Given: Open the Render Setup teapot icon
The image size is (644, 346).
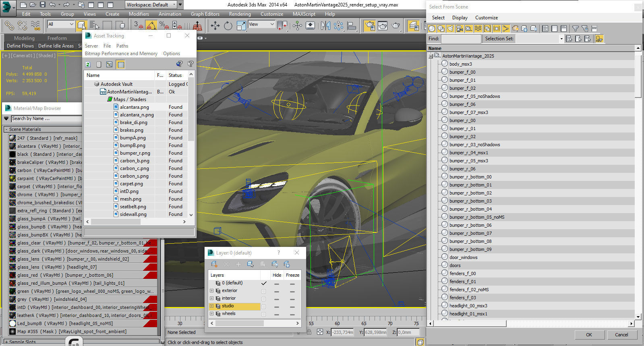Looking at the screenshot, I should [369, 26].
